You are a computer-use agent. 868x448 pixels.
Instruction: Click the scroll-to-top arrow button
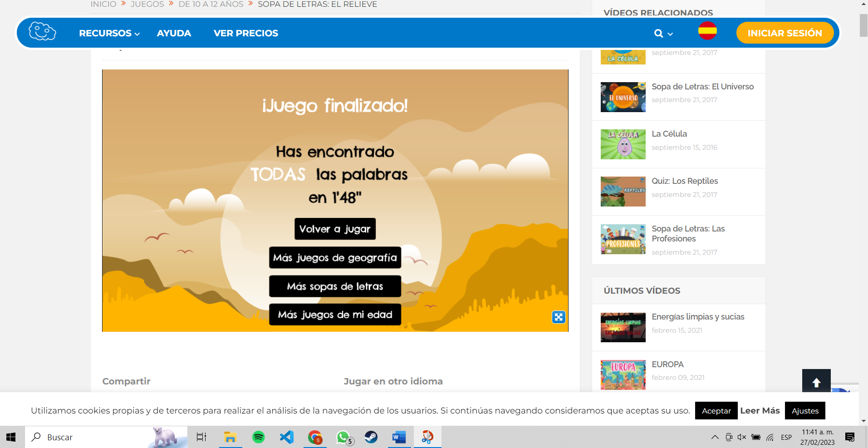pos(816,382)
